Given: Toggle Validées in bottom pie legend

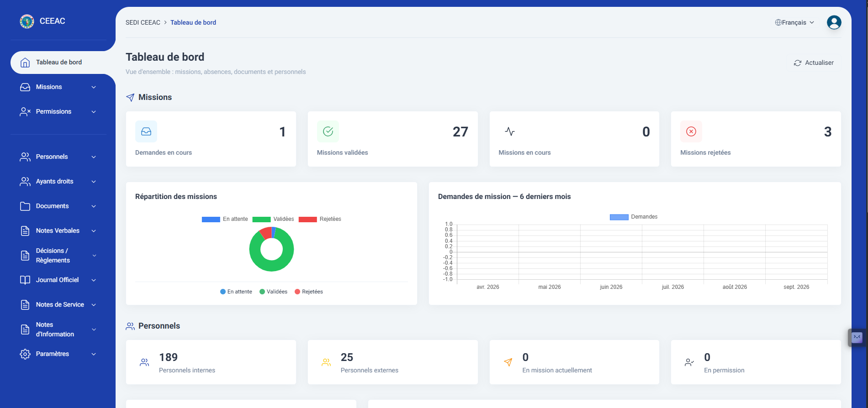Looking at the screenshot, I should click(x=274, y=292).
